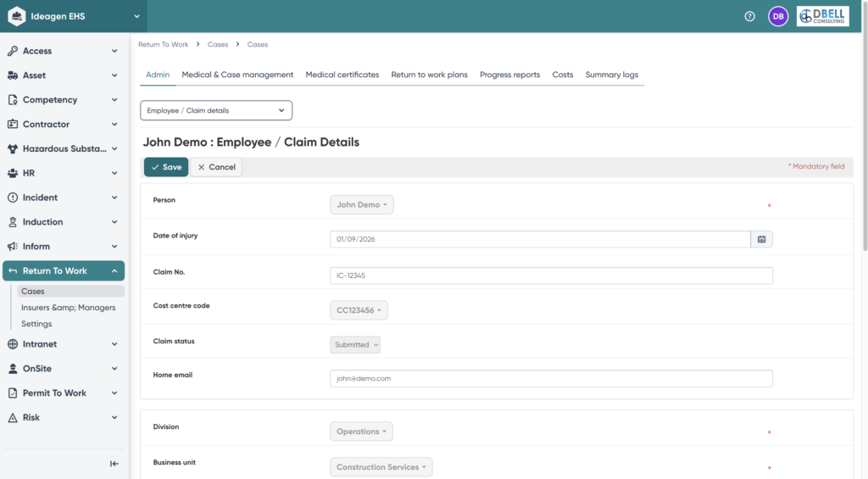The width and height of the screenshot is (868, 479).
Task: Click the Home email input field
Action: point(551,379)
